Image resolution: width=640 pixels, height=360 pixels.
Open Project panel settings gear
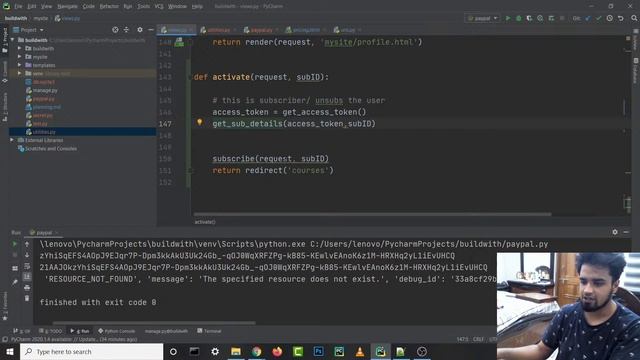(140, 30)
